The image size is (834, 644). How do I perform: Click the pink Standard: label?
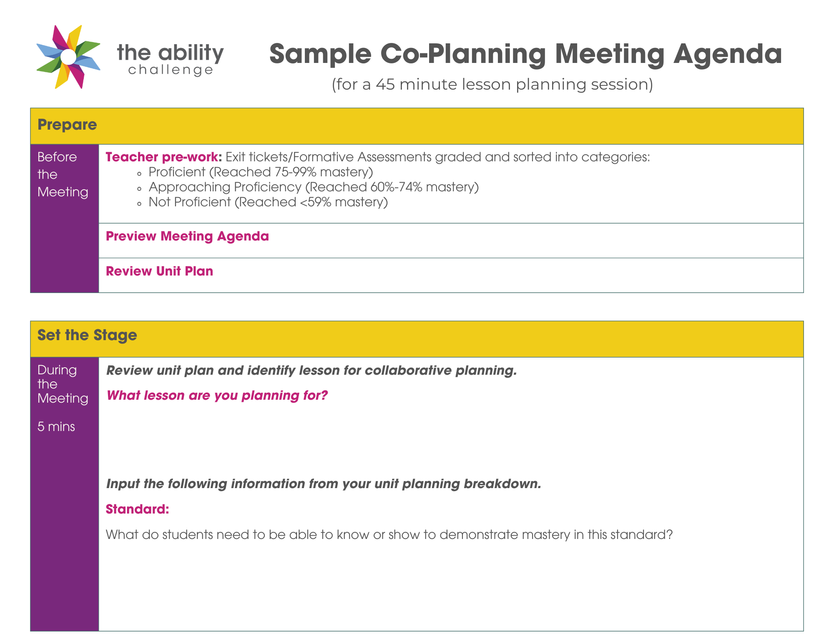137,509
